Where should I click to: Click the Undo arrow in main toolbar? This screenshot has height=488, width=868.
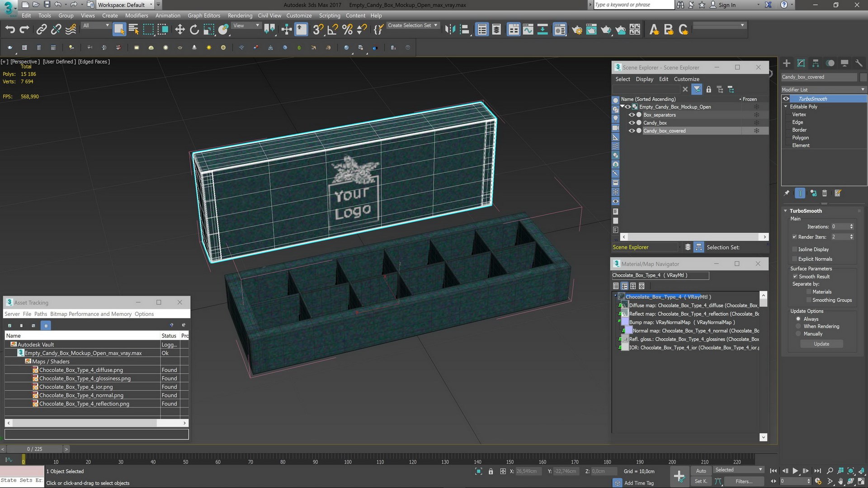pos(10,30)
